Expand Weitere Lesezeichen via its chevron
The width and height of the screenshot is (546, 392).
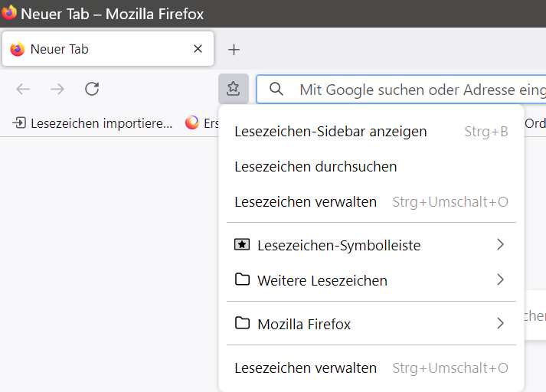point(500,280)
